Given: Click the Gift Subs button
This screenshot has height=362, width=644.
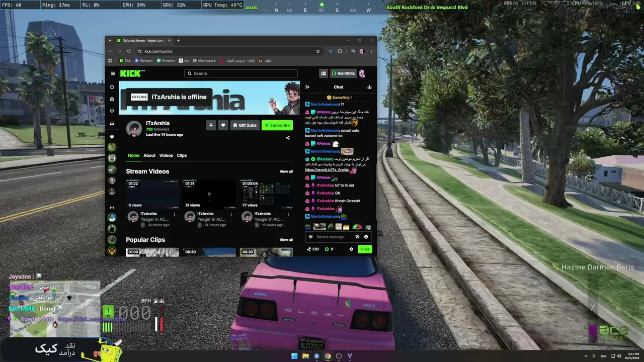Looking at the screenshot, I should pos(245,125).
